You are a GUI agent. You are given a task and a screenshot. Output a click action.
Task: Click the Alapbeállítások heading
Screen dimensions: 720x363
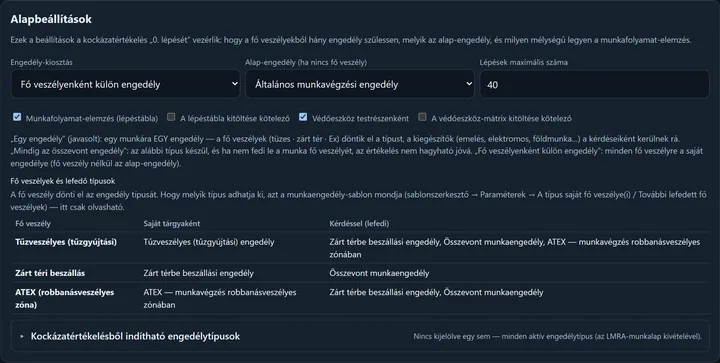[51, 19]
